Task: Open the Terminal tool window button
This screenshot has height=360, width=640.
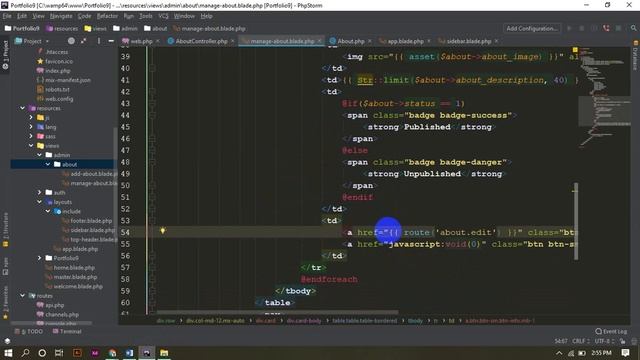Action: click(67, 331)
